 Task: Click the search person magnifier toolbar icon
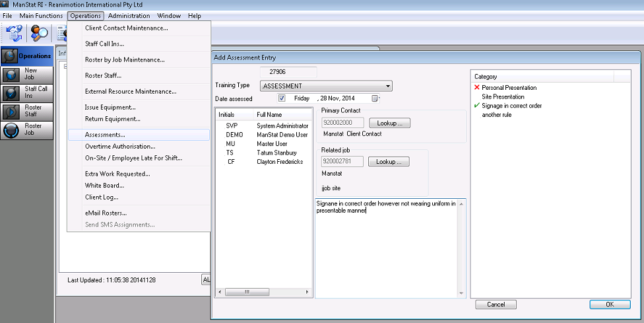click(40, 32)
